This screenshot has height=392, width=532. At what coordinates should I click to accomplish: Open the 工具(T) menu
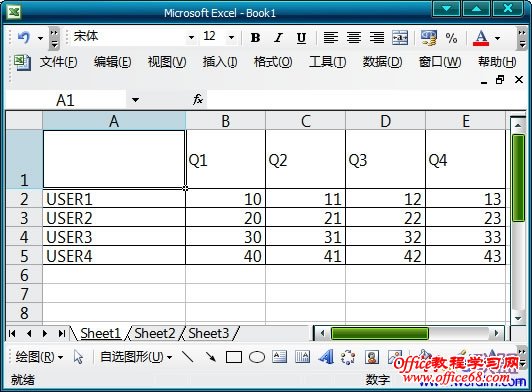click(327, 62)
